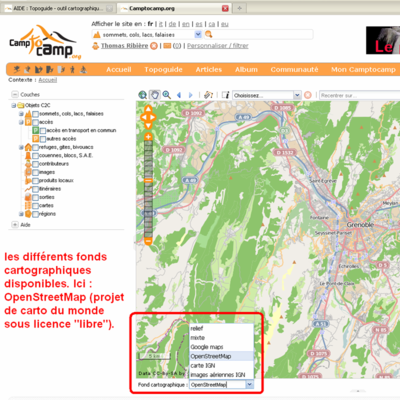Toggle couennes, blocs, S.A.E. layer
The height and width of the screenshot is (400, 400).
tap(35, 156)
